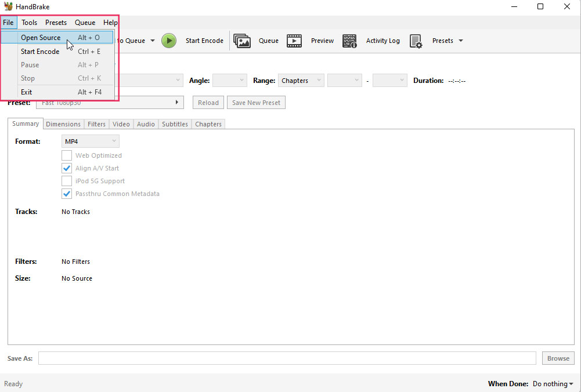This screenshot has width=581, height=392.
Task: Switch to the Audio tab
Action: click(146, 124)
